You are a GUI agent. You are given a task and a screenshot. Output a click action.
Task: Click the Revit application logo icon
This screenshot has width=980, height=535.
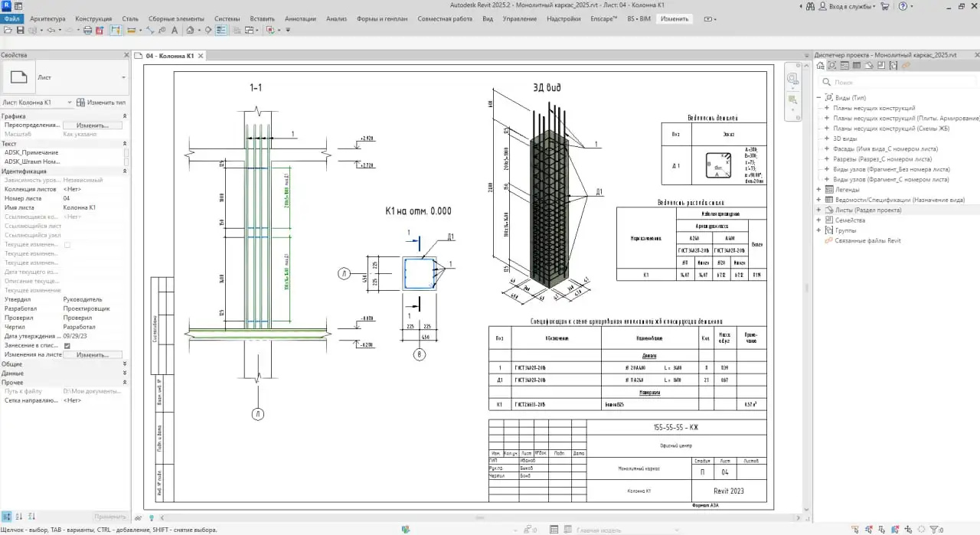(x=6, y=6)
